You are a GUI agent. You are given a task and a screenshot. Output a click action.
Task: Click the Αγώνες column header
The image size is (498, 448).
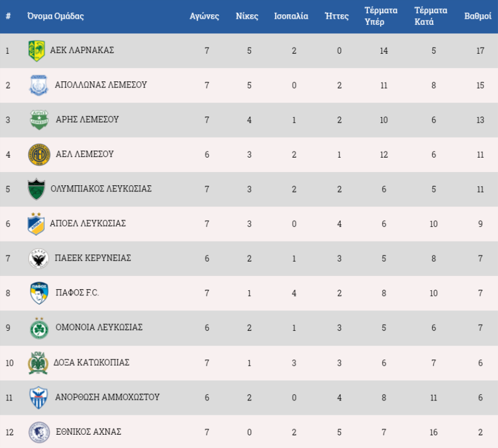point(204,16)
